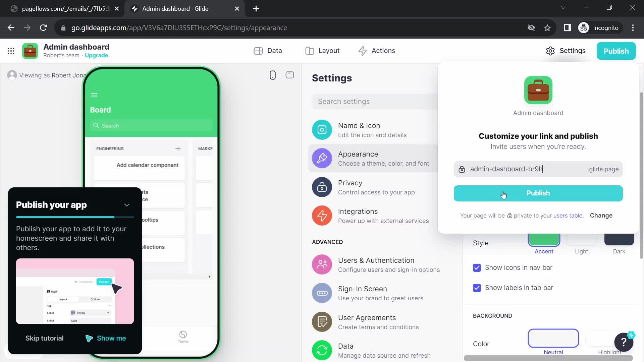Image resolution: width=644 pixels, height=362 pixels.
Task: Expand the ADVANCED settings section
Action: (x=327, y=241)
